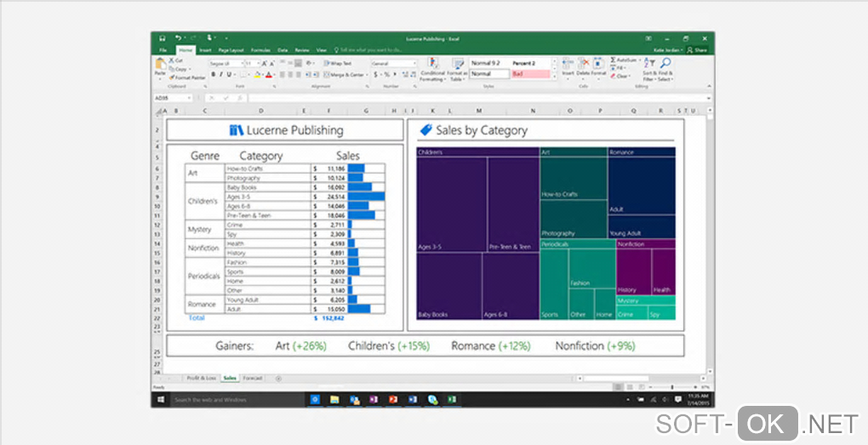Toggle bold formatting

point(214,75)
